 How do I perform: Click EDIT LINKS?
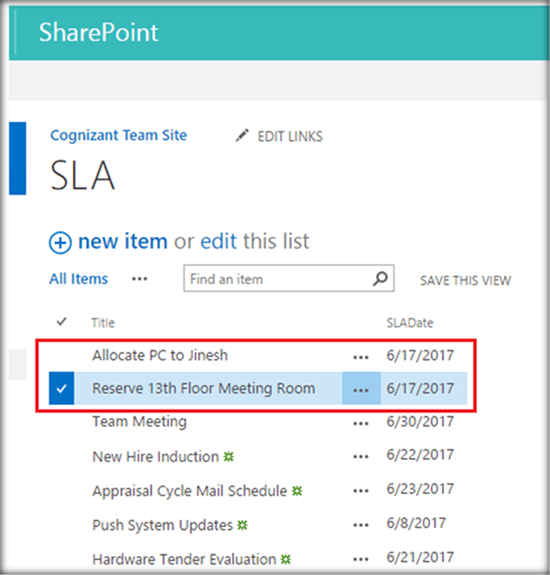[290, 136]
